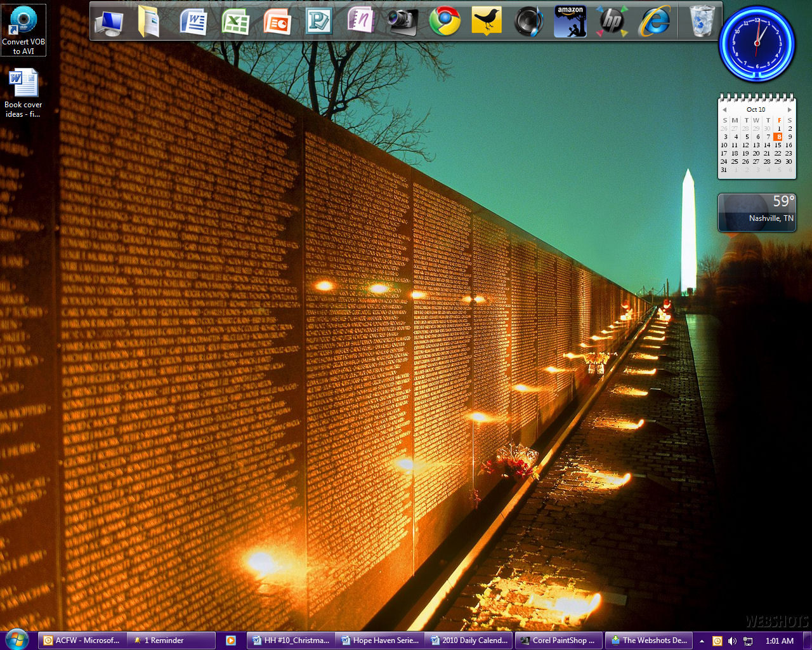Click the Windows Start button
This screenshot has height=650, width=812.
16,639
